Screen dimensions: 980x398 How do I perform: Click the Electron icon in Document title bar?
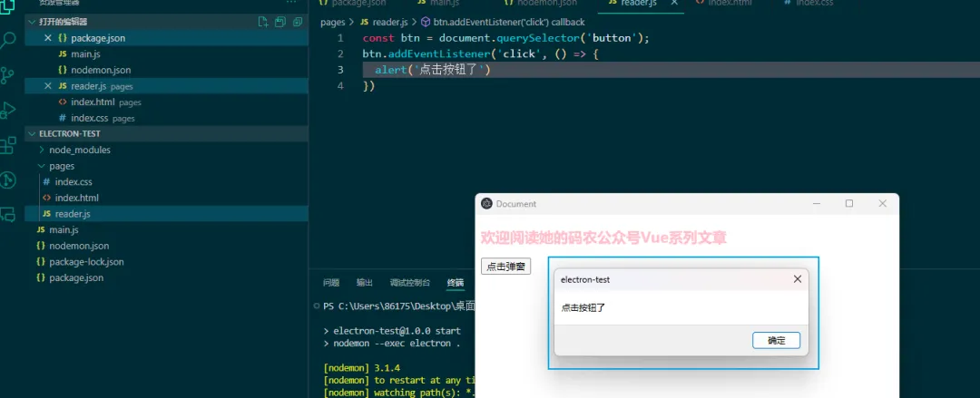tap(486, 203)
